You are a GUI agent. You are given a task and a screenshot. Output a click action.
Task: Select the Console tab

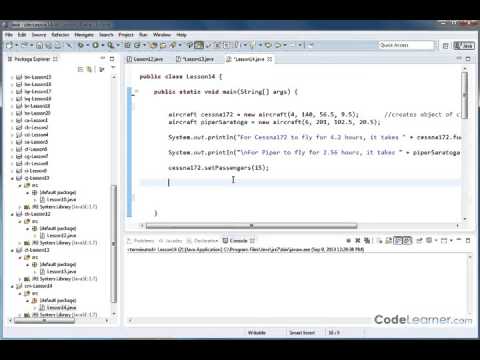pyautogui.click(x=236, y=241)
